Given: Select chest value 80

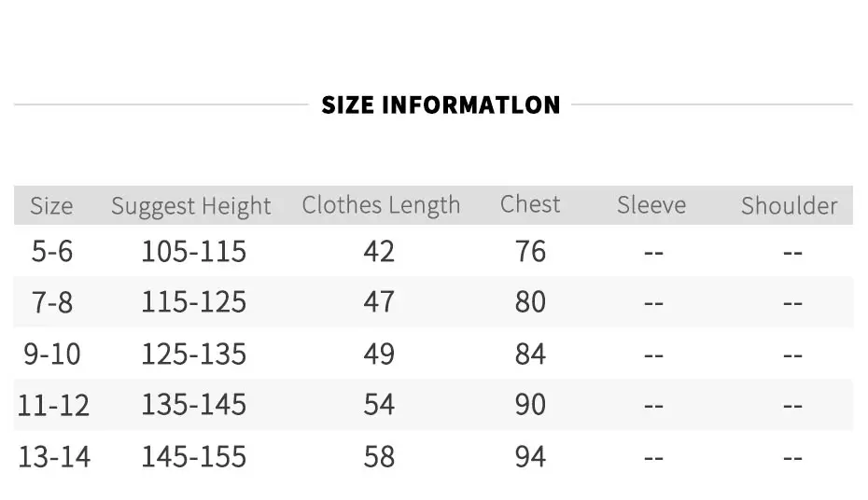Looking at the screenshot, I should (x=530, y=302).
